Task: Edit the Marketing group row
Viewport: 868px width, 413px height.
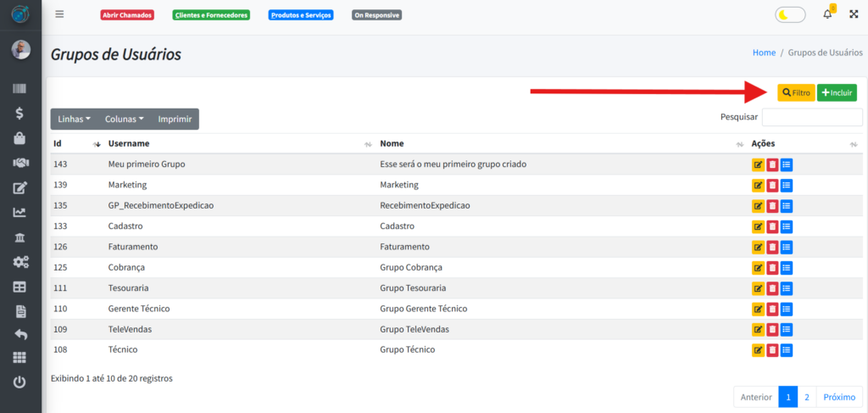Action: [758, 185]
